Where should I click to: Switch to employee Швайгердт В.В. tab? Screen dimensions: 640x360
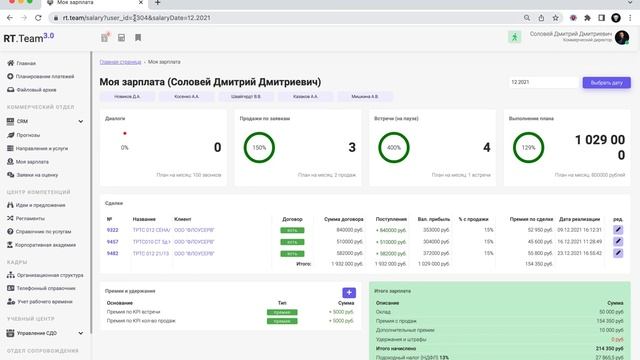coord(246,96)
